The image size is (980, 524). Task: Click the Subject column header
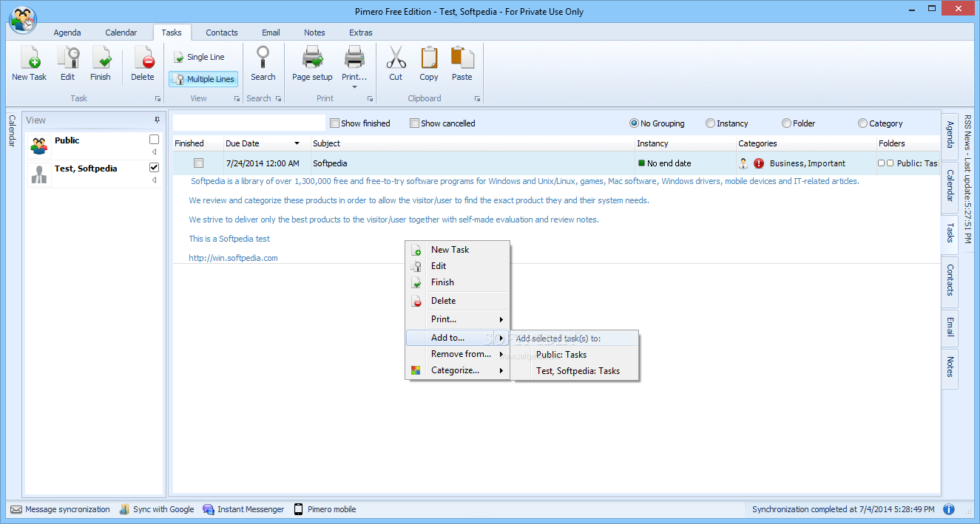click(x=472, y=143)
